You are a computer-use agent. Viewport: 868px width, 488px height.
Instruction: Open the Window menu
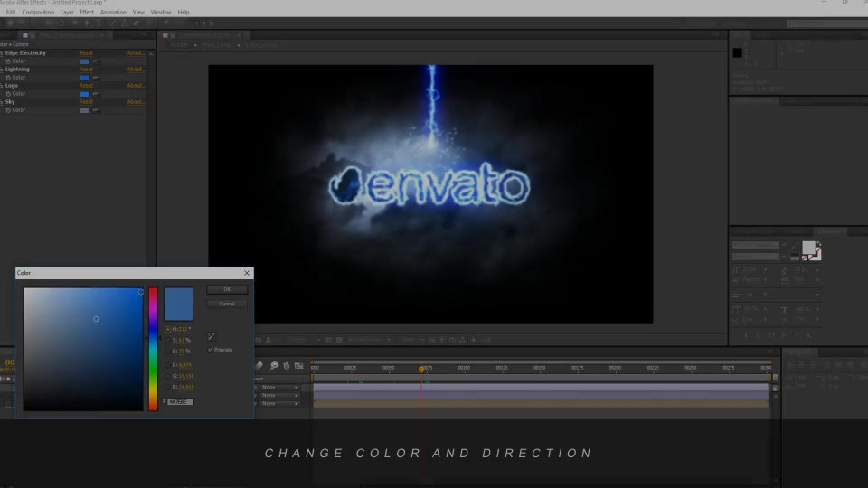tap(161, 12)
